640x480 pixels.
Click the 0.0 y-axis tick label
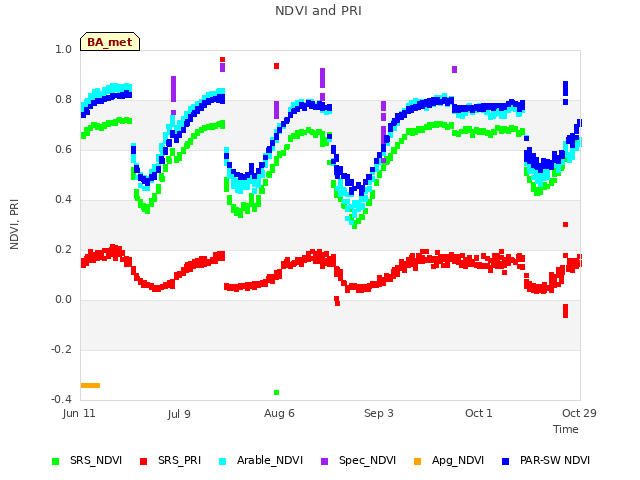(x=63, y=300)
